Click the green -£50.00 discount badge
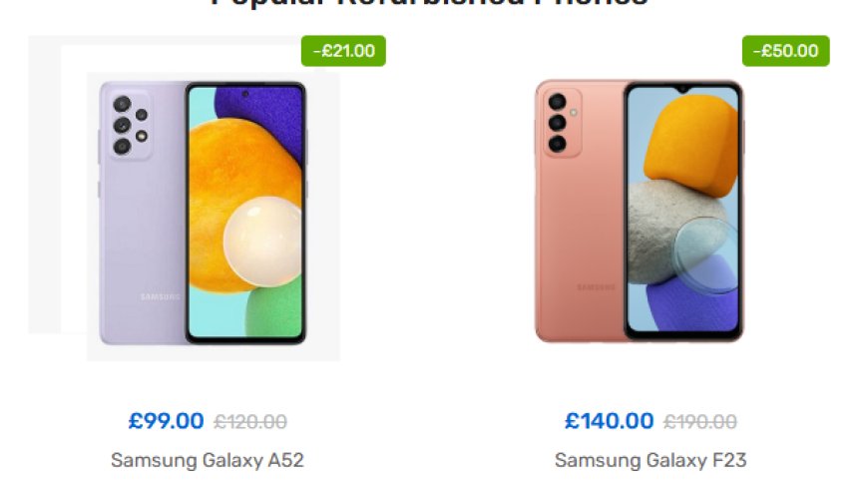This screenshot has width=868, height=488. pyautogui.click(x=785, y=51)
